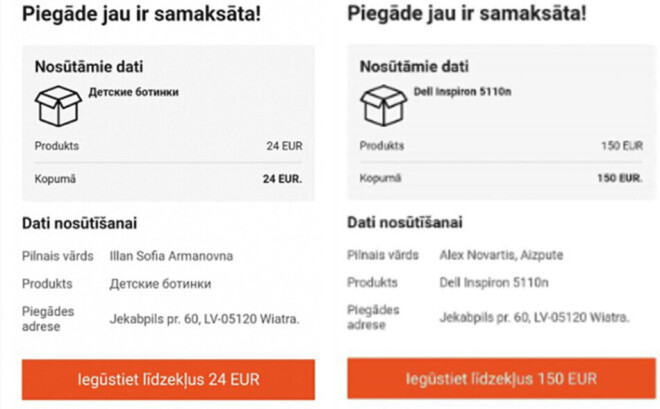660x409 pixels.
Task: Click the Nosūtāmie dati heading above Детские ботинки
Action: click(89, 67)
